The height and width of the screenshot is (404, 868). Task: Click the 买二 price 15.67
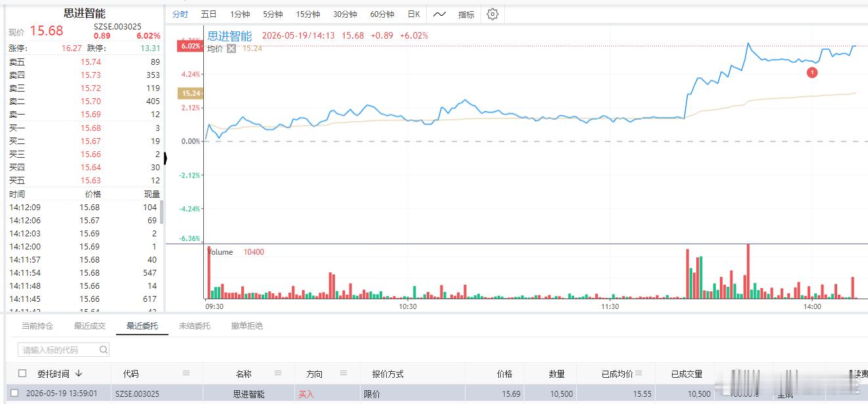coord(90,141)
